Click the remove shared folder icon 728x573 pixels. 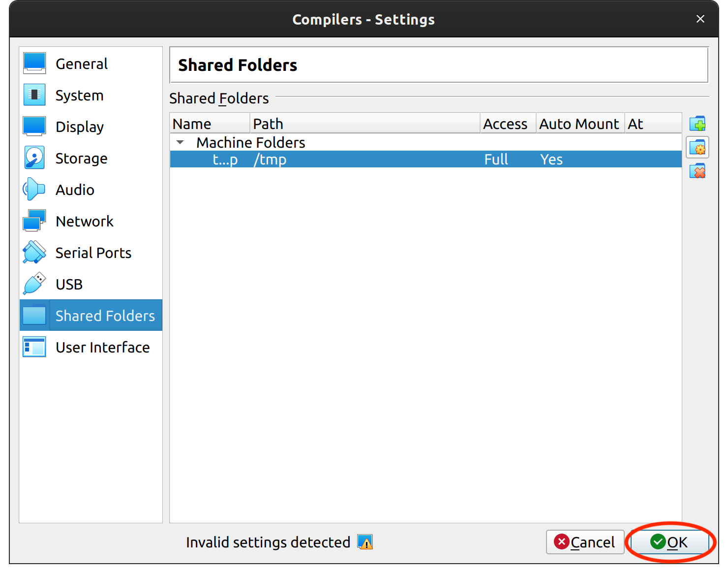tap(697, 171)
